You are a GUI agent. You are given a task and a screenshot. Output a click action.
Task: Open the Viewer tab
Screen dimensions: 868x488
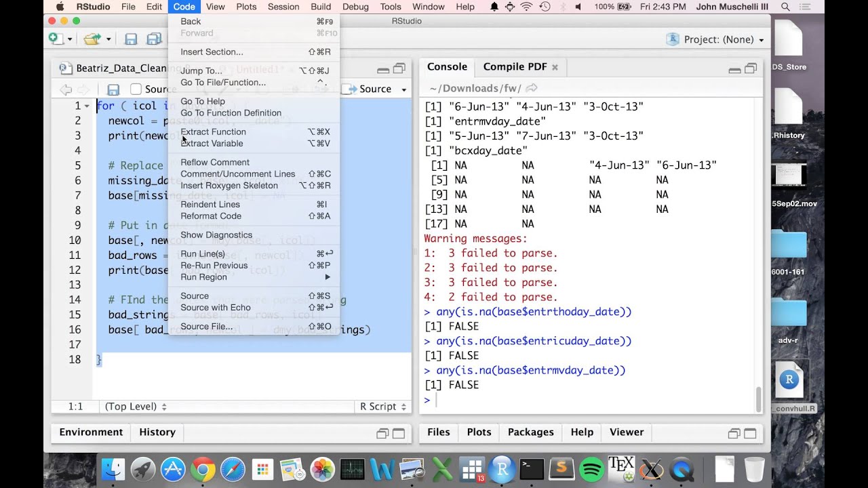(x=627, y=432)
